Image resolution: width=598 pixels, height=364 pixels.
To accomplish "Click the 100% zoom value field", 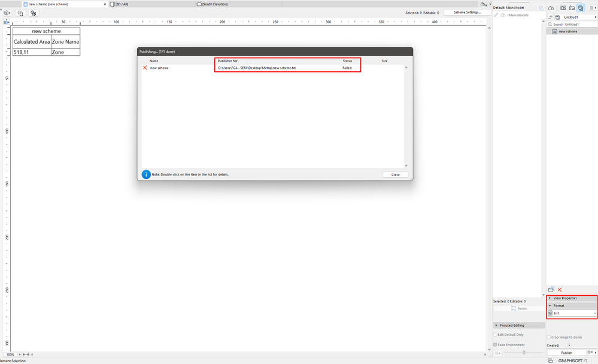I will coord(10,354).
